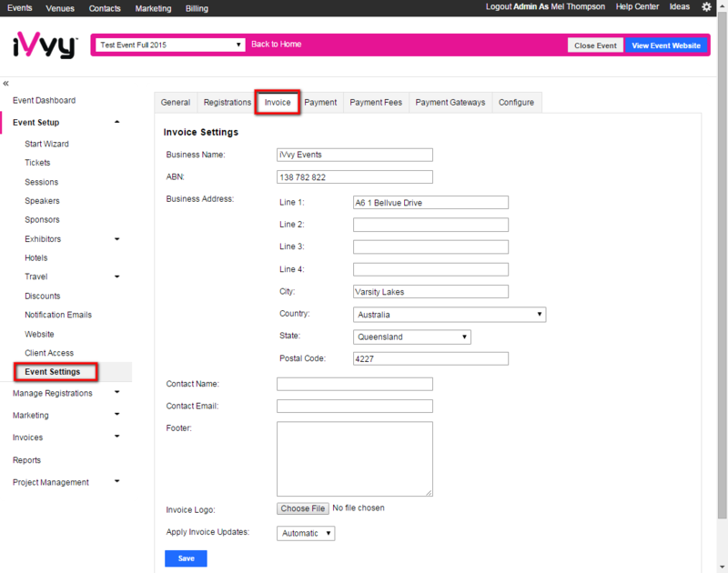This screenshot has width=728, height=573.
Task: Open the Country dropdown
Action: click(x=449, y=315)
